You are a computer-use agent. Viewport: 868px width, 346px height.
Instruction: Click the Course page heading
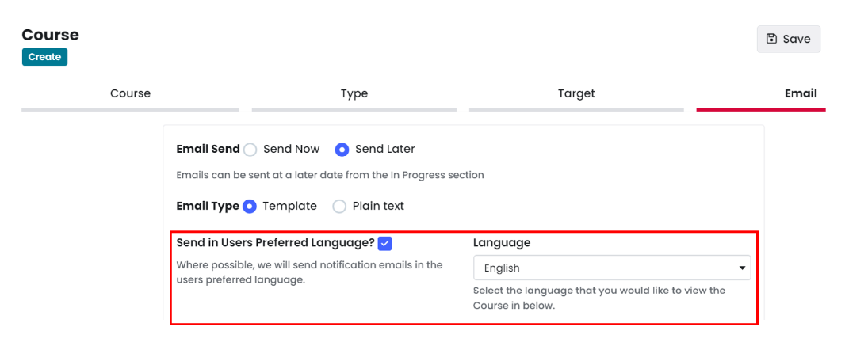pyautogui.click(x=51, y=35)
